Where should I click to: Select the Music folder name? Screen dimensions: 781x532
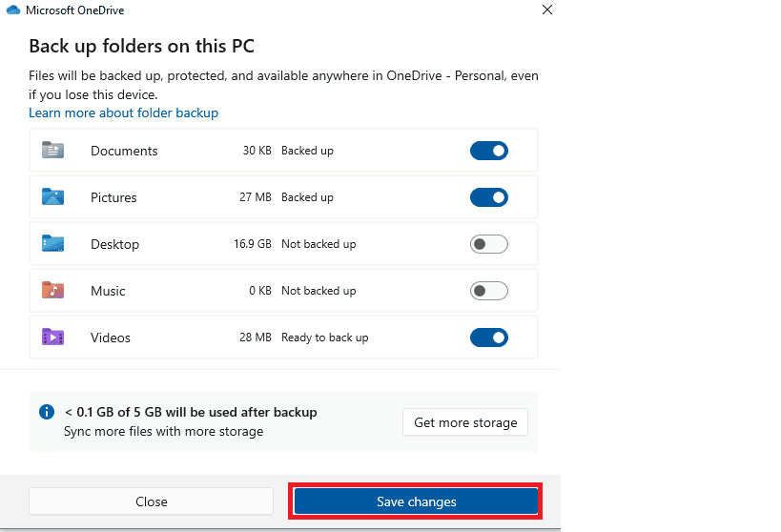point(108,291)
